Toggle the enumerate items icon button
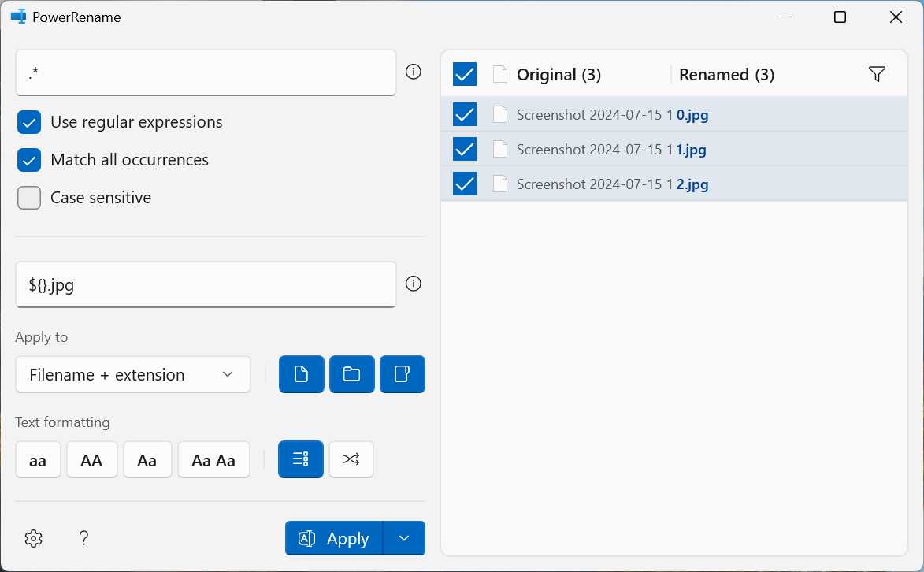This screenshot has width=924, height=572. point(300,459)
